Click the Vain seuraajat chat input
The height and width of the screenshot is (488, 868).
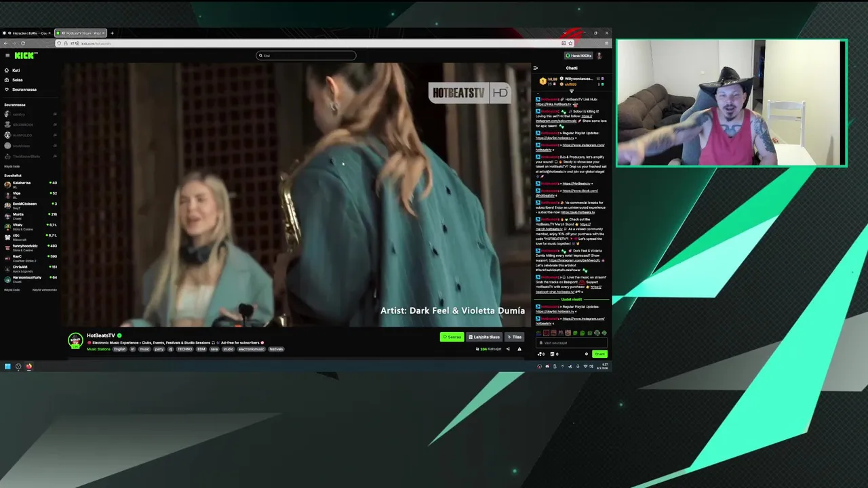point(571,343)
